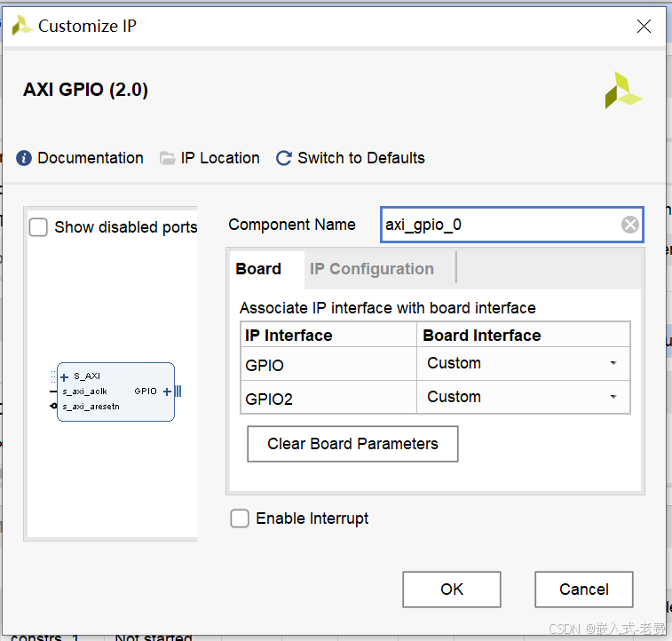
Task: Click the Xilinx logo beside AXI GPIO
Action: 623,90
